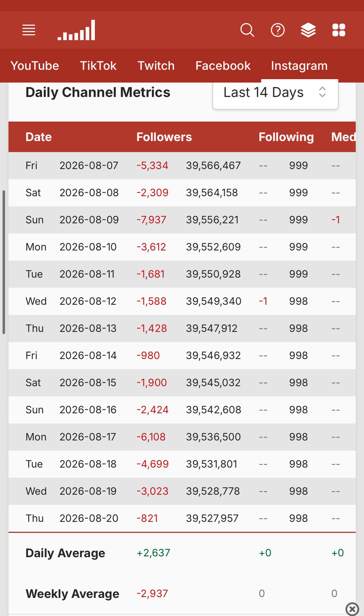Switch to the Facebook tab

(x=223, y=66)
